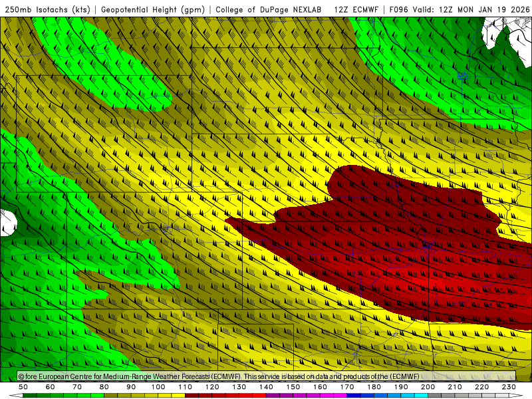Click the 'F096' forecast hour label

pos(398,9)
